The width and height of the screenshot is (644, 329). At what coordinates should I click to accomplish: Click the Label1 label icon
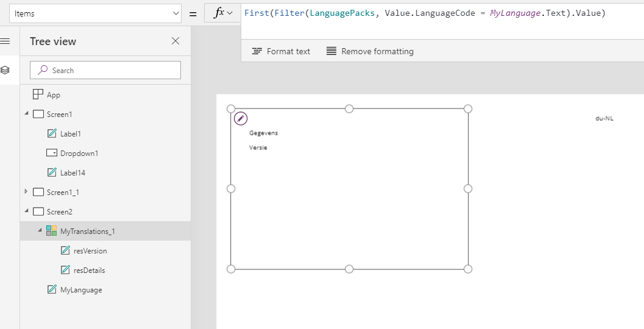tap(52, 133)
